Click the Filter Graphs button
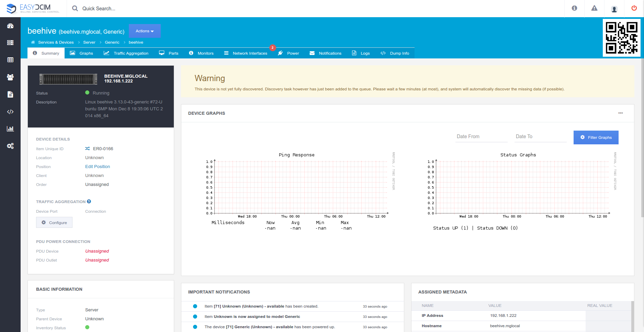The width and height of the screenshot is (644, 332). pyautogui.click(x=596, y=137)
